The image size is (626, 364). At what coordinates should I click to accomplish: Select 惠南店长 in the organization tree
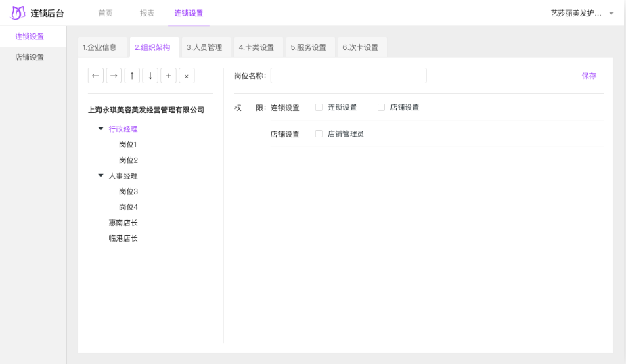pyautogui.click(x=123, y=223)
